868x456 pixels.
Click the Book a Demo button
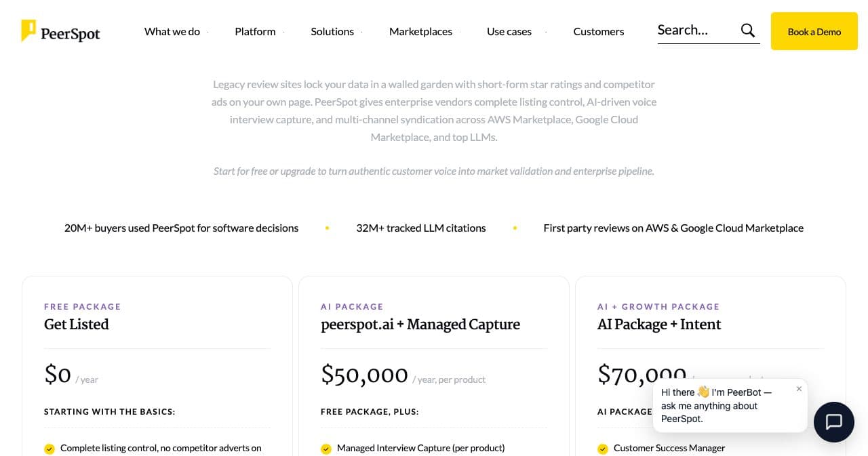(x=814, y=31)
